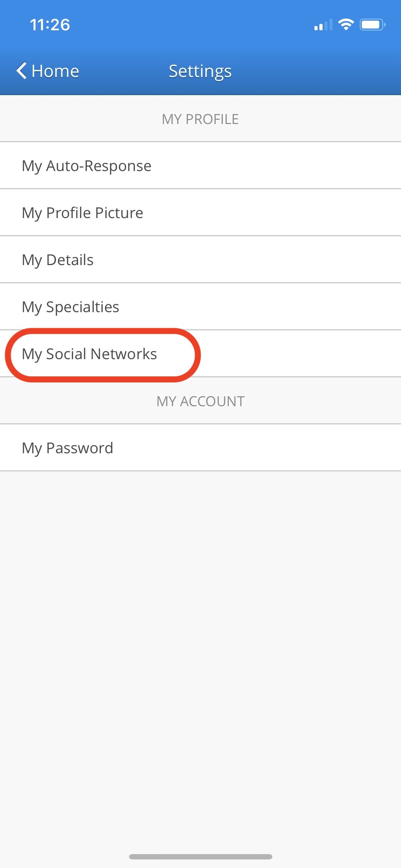Open the My Specialties entry
The width and height of the screenshot is (401, 868).
(200, 307)
